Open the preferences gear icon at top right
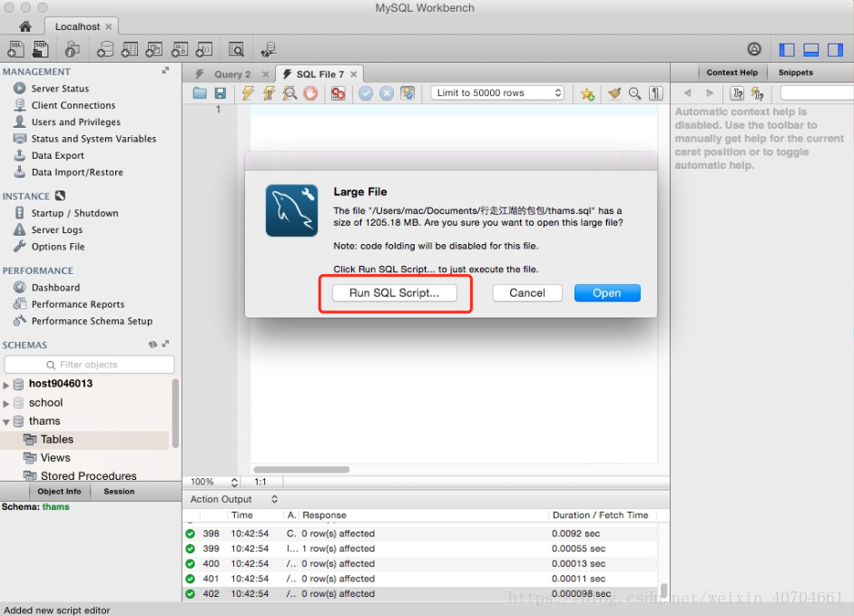Image resolution: width=854 pixels, height=616 pixels. pyautogui.click(x=754, y=49)
